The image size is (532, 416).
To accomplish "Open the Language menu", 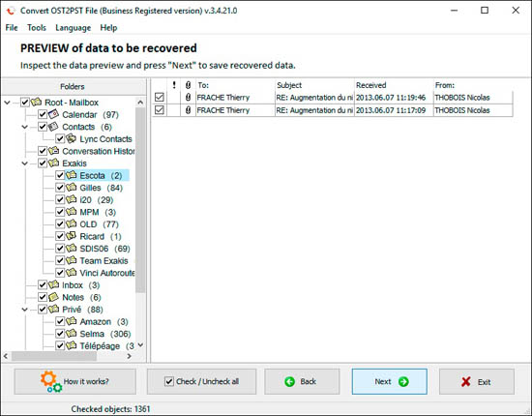I will [x=73, y=28].
